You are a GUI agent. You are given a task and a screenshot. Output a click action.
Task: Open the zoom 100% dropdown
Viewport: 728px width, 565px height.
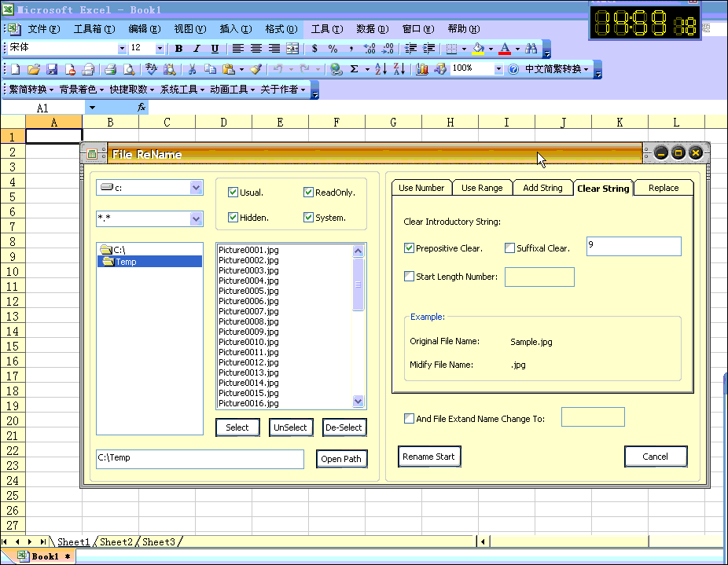click(498, 69)
